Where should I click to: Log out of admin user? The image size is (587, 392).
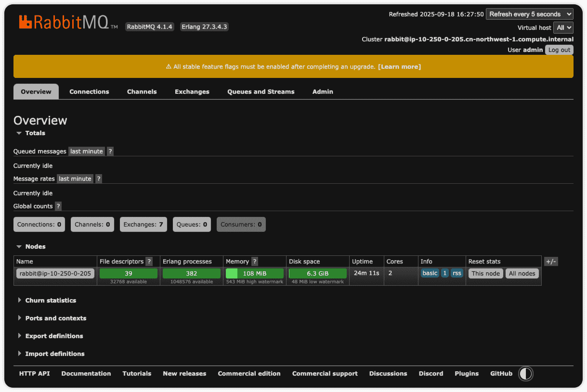559,50
